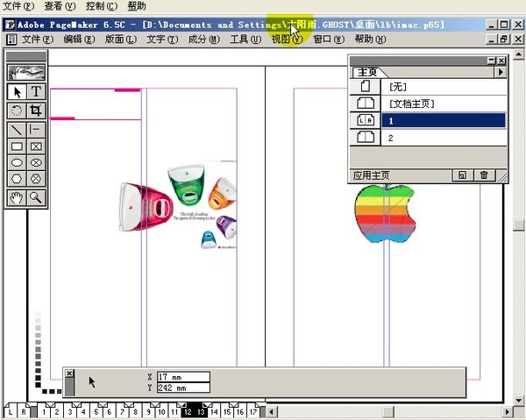Image resolution: width=526 pixels, height=420 pixels.
Task: Click horizontal scrollbar left arrow
Action: point(272,411)
